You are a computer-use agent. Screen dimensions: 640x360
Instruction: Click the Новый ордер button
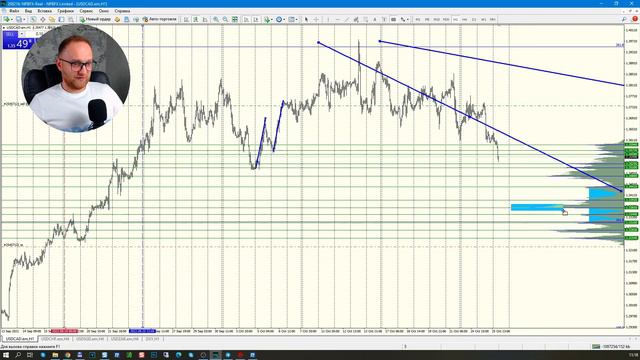pyautogui.click(x=95, y=19)
